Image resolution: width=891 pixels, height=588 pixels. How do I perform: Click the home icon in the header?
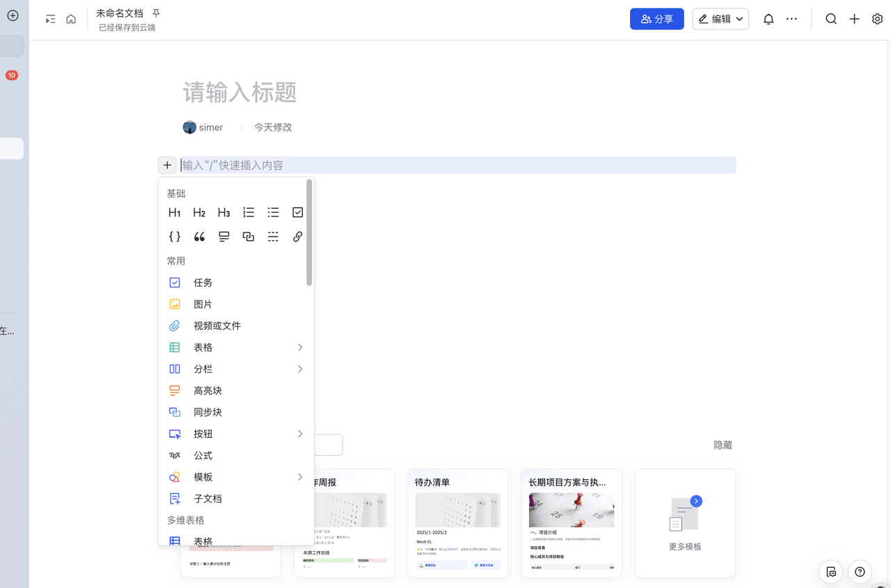71,19
